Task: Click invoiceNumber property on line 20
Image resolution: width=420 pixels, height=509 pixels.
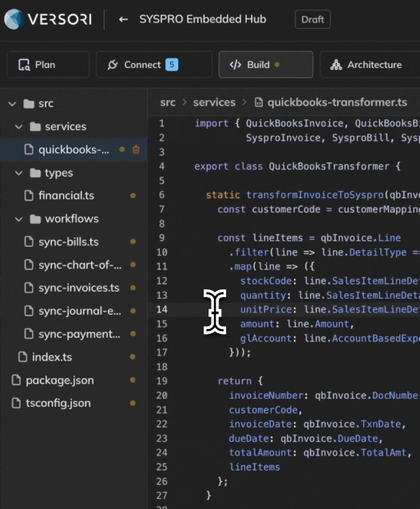Action: [x=266, y=396]
